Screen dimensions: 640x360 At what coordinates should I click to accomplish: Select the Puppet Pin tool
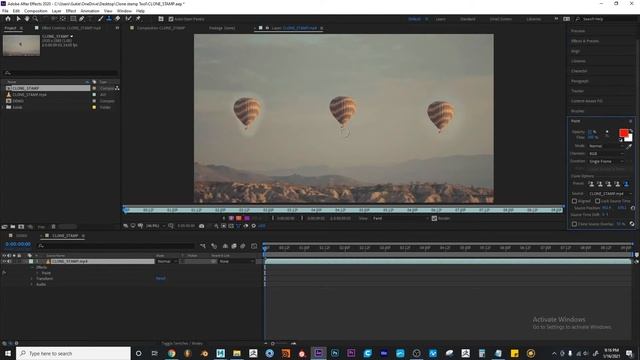138,19
